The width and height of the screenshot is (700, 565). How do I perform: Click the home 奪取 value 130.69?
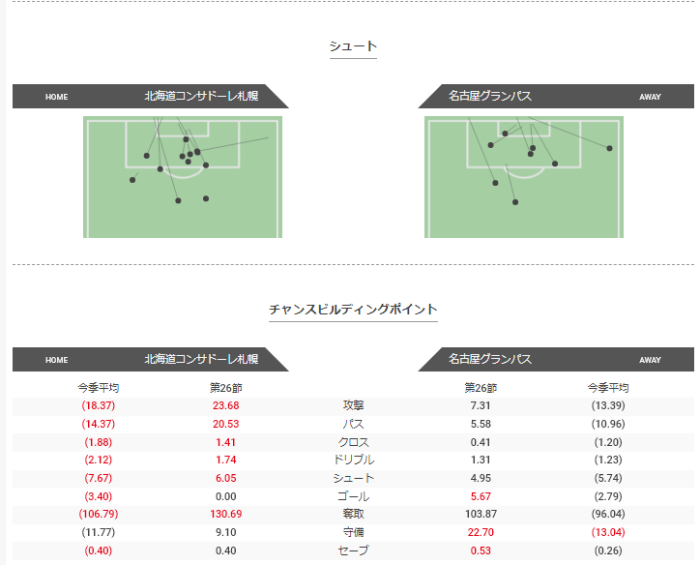[226, 514]
